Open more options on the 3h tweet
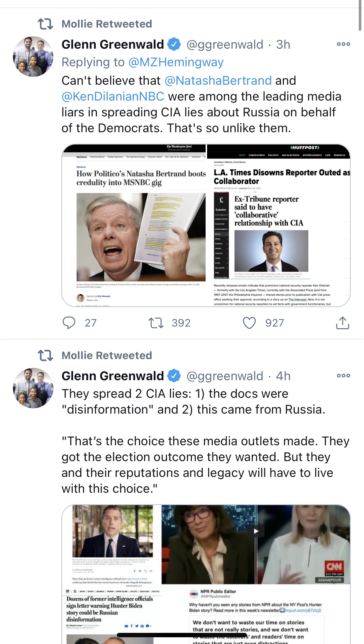 [x=343, y=44]
